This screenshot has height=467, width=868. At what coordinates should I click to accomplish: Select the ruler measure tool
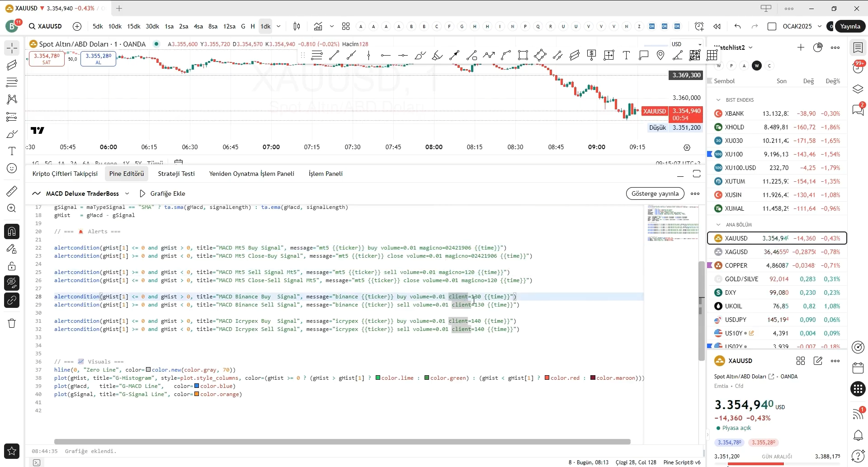(x=12, y=191)
